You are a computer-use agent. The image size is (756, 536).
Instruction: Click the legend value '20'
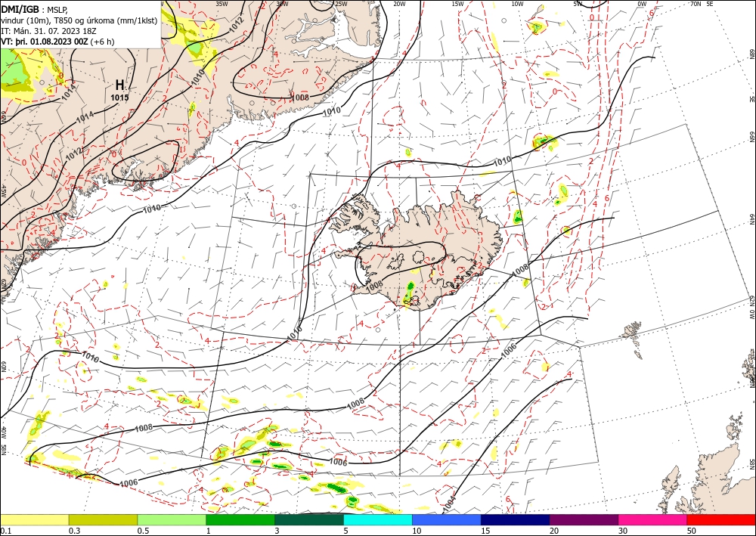click(x=554, y=531)
